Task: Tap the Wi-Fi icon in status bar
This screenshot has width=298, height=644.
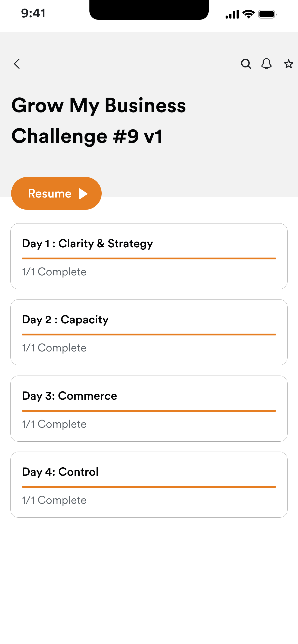Action: (x=249, y=14)
